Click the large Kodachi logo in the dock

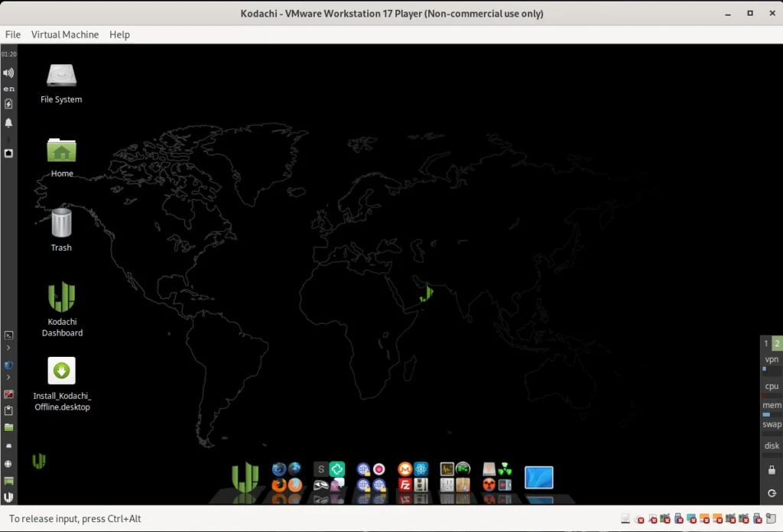coord(245,477)
